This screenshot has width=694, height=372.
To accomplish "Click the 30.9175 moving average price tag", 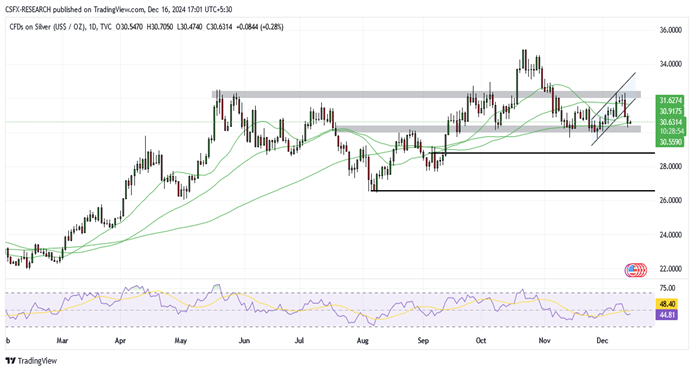I will [671, 111].
